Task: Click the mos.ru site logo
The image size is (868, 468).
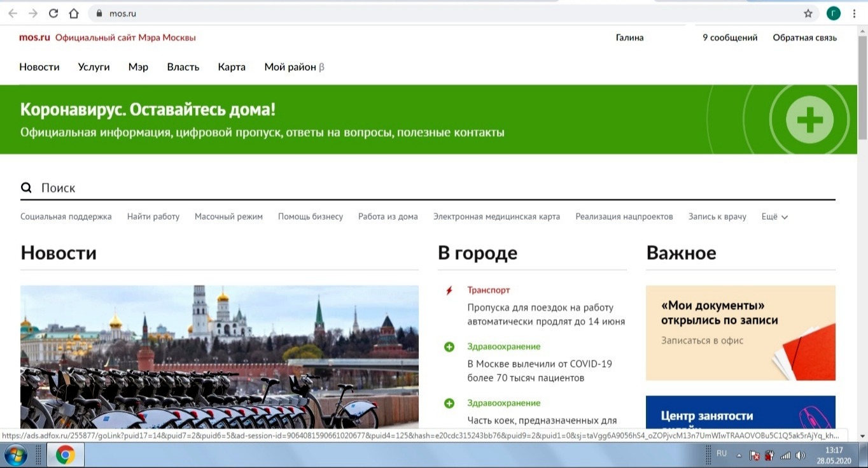Action: [x=34, y=38]
